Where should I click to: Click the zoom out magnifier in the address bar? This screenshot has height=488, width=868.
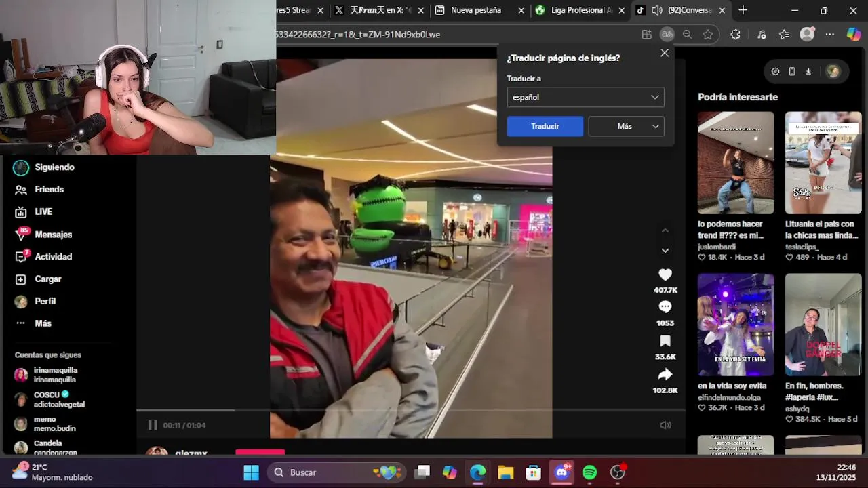[688, 35]
